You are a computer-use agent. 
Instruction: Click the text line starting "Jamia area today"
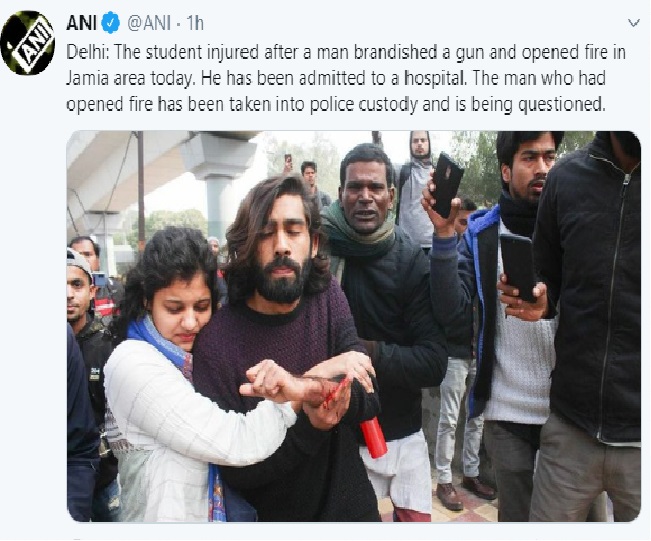click(x=336, y=78)
